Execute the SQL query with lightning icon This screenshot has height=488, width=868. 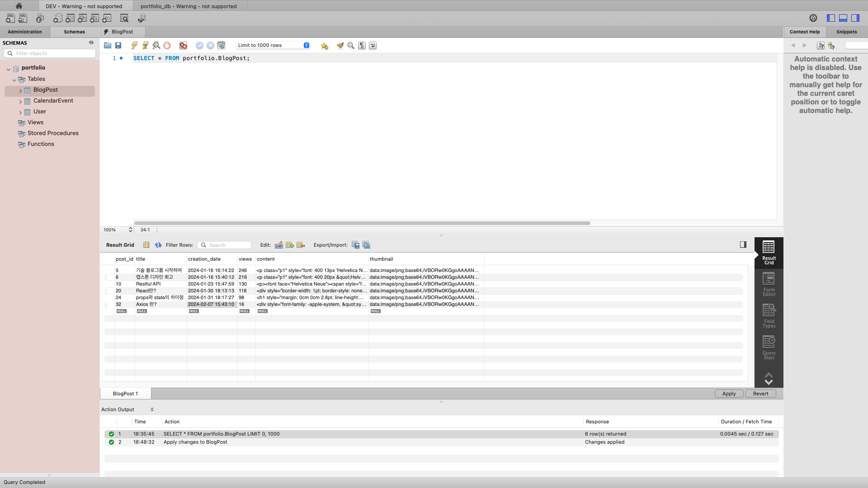(x=134, y=46)
